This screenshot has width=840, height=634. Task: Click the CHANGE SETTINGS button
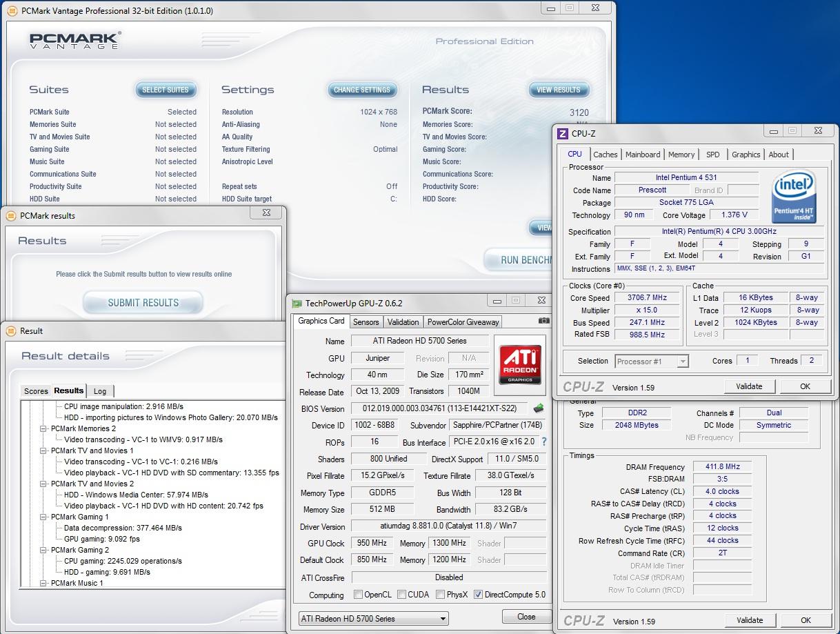click(x=362, y=90)
